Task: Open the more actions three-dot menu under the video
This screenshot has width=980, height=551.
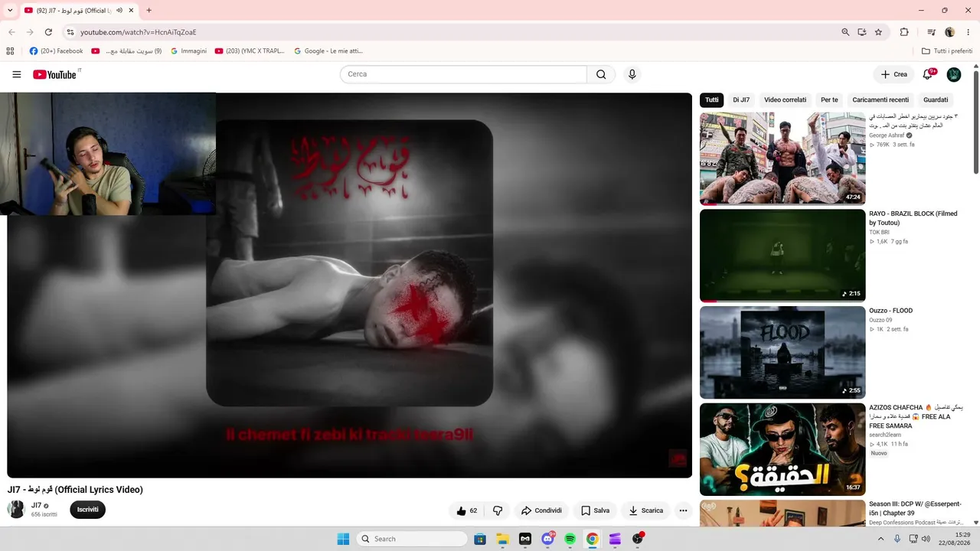Action: [x=683, y=510]
